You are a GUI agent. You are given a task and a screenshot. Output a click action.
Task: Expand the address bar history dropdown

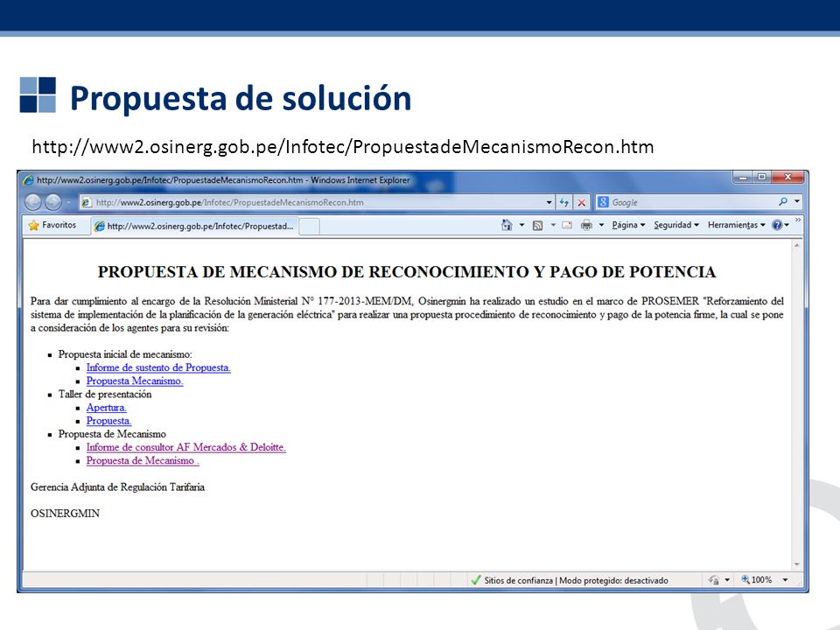click(x=549, y=202)
